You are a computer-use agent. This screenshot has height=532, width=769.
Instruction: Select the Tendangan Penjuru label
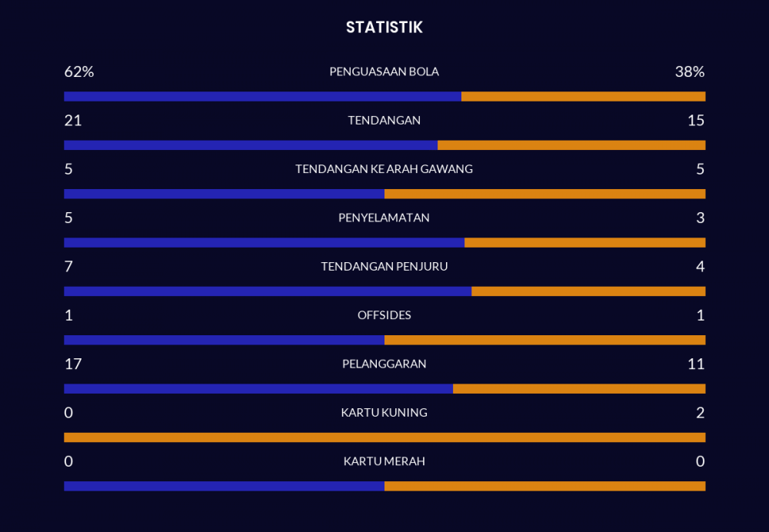pos(384,267)
